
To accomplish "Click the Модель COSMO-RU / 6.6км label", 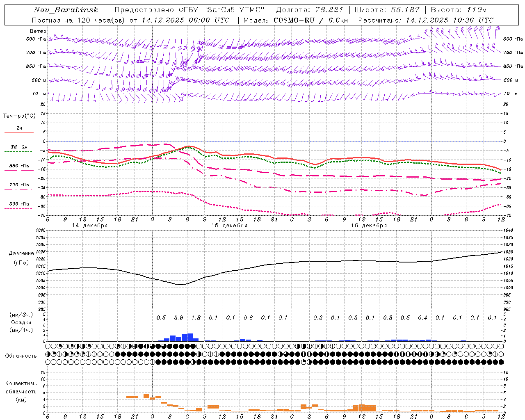I will (295, 20).
